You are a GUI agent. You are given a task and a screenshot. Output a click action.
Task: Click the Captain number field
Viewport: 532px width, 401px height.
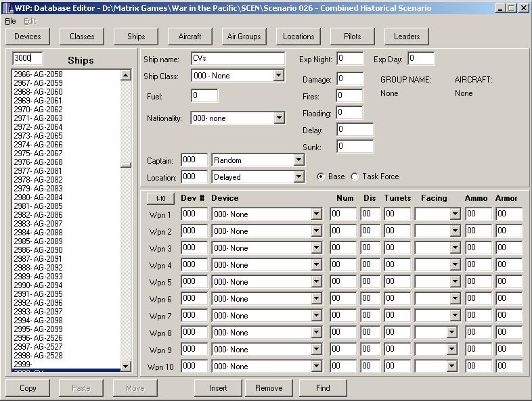tap(194, 160)
